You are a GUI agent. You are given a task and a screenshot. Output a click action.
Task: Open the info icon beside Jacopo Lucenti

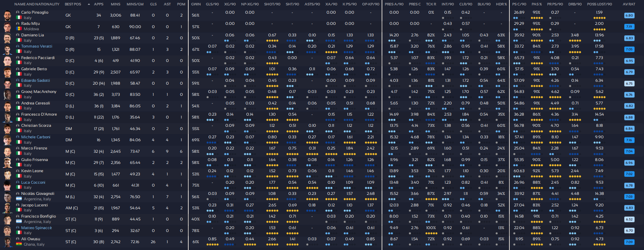[18, 205]
